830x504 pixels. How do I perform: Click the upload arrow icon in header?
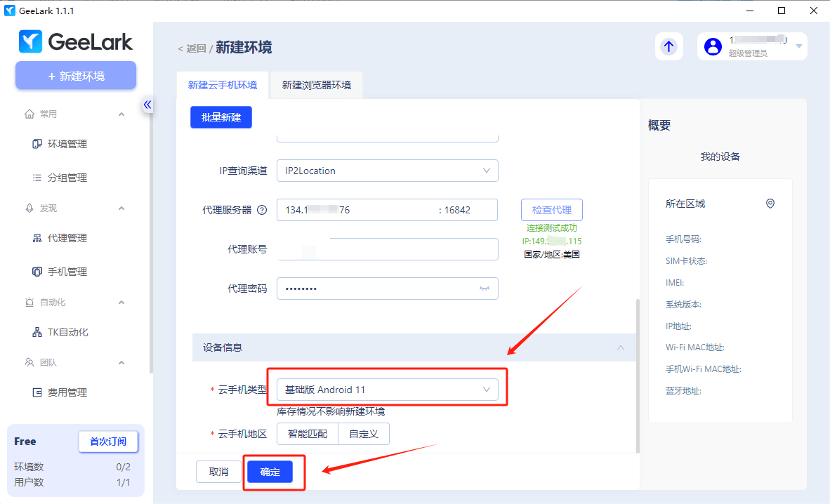coord(669,46)
